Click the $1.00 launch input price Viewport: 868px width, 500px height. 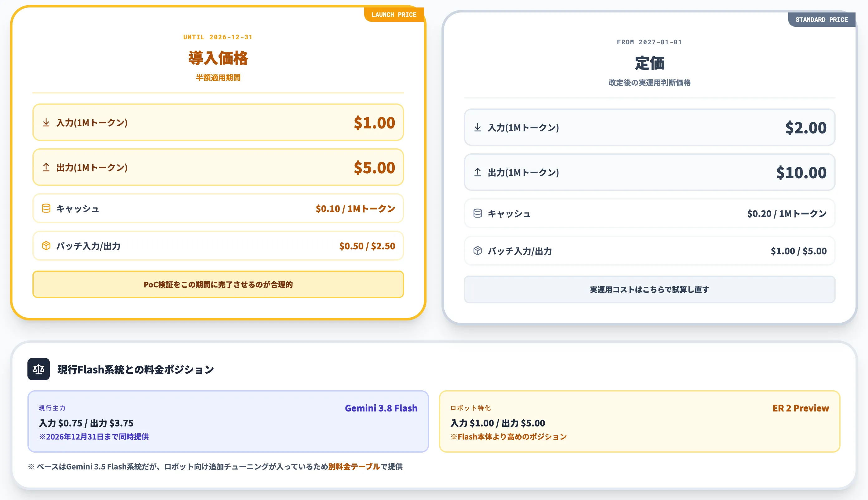[374, 123]
